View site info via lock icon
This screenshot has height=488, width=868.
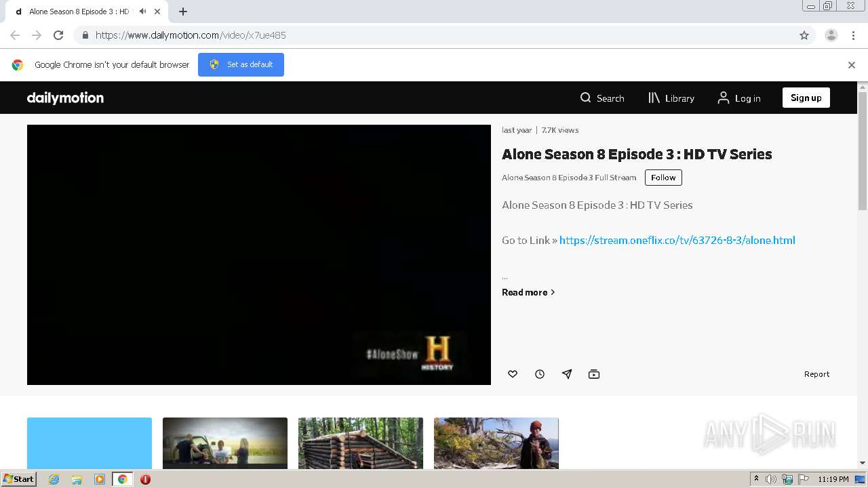[x=85, y=35]
